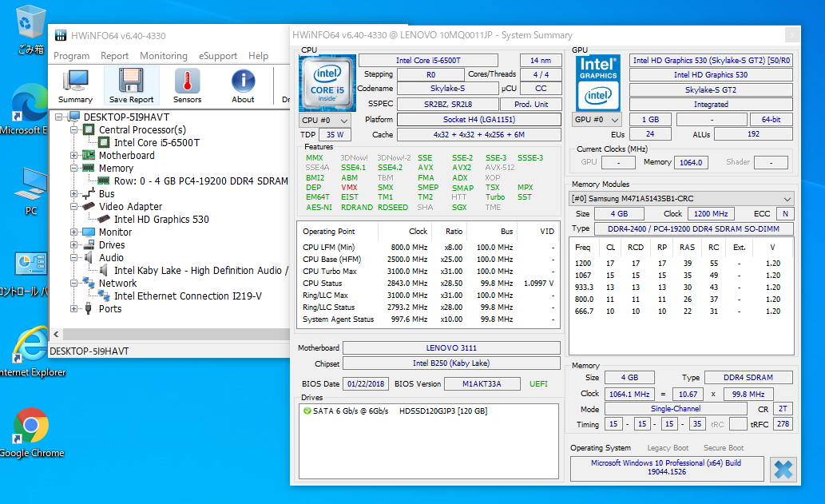The height and width of the screenshot is (504, 825).
Task: Click the DESKTOP-5I9HAVT status bar text
Action: coord(89,351)
